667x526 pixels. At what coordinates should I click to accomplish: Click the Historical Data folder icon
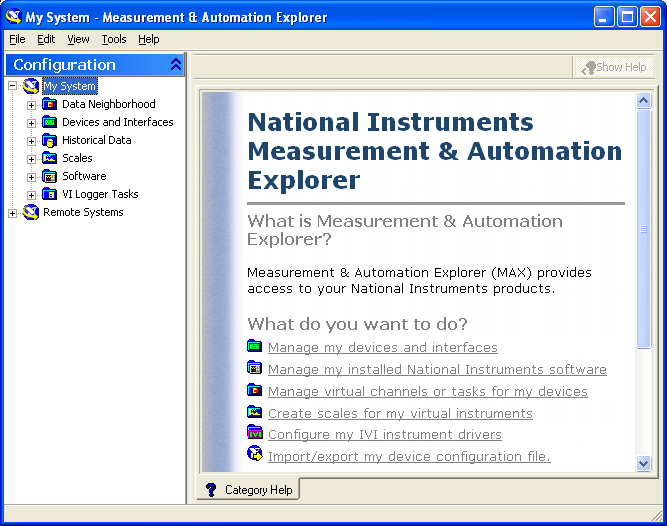click(49, 140)
